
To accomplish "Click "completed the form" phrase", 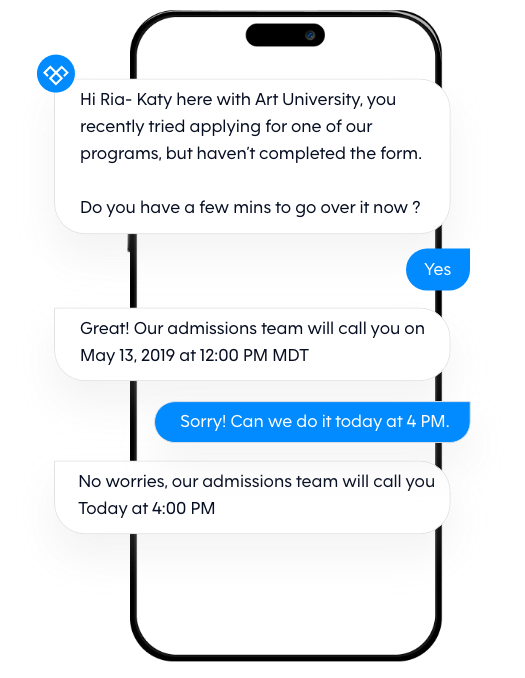I will click(x=340, y=154).
